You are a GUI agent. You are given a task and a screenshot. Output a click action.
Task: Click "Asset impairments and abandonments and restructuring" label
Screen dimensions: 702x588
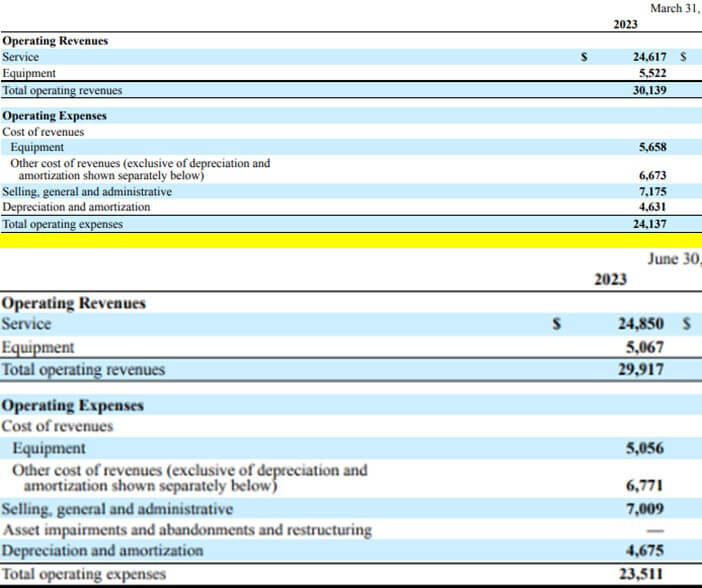click(187, 530)
